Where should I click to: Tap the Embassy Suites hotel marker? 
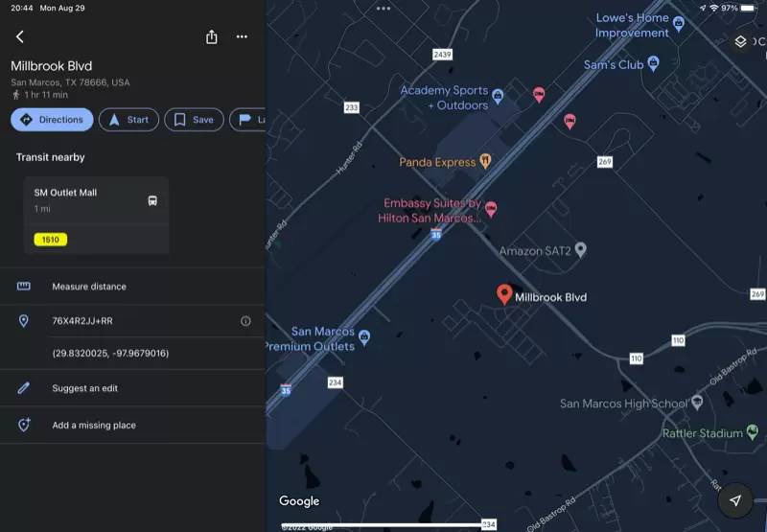point(491,210)
